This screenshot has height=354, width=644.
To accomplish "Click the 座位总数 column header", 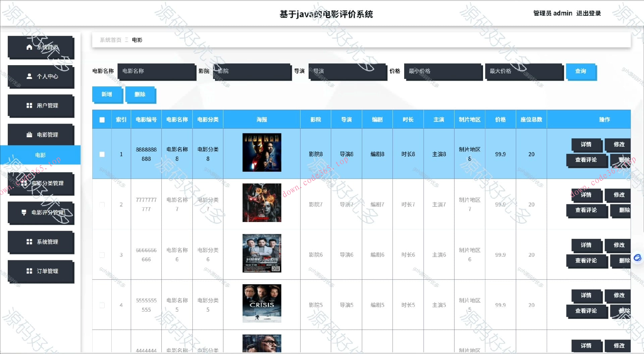I will 531,120.
